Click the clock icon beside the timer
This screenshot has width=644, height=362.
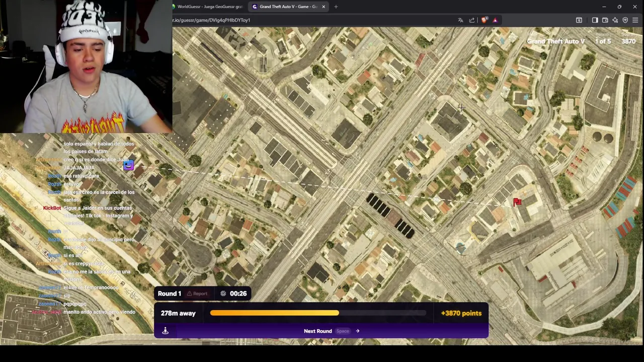click(223, 294)
